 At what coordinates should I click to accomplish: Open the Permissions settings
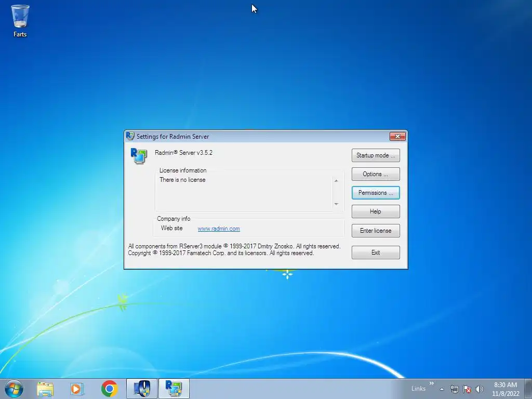376,193
